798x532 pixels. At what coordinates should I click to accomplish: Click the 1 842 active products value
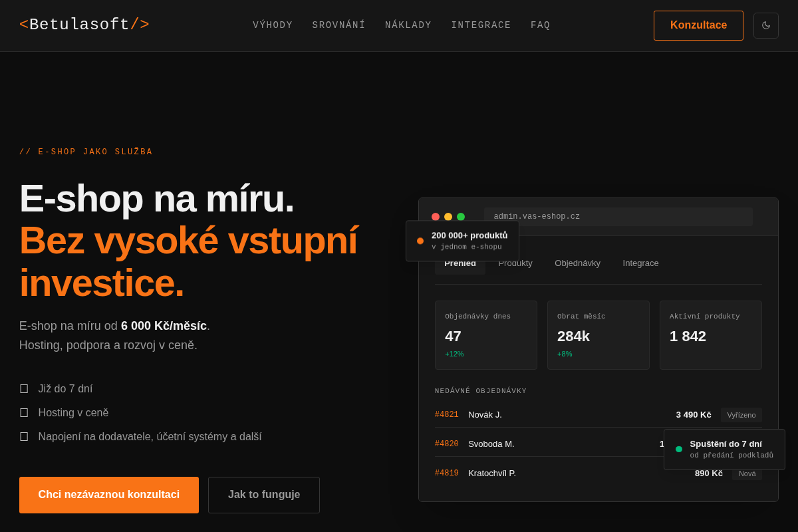(x=688, y=336)
